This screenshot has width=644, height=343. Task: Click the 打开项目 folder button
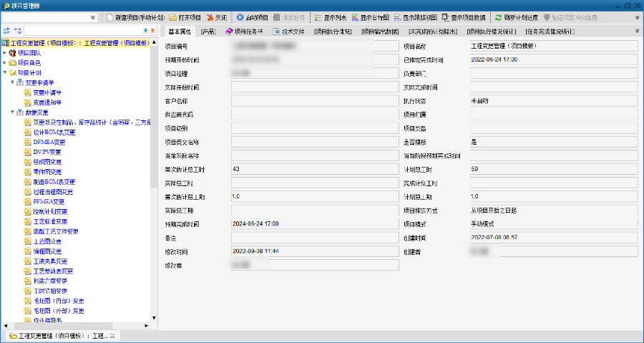point(185,18)
